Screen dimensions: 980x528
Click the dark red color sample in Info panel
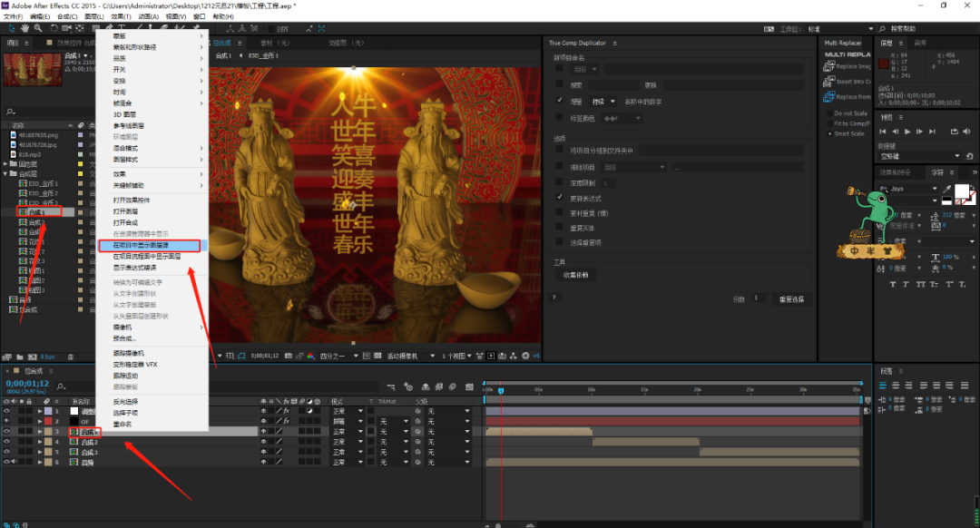pyautogui.click(x=883, y=64)
